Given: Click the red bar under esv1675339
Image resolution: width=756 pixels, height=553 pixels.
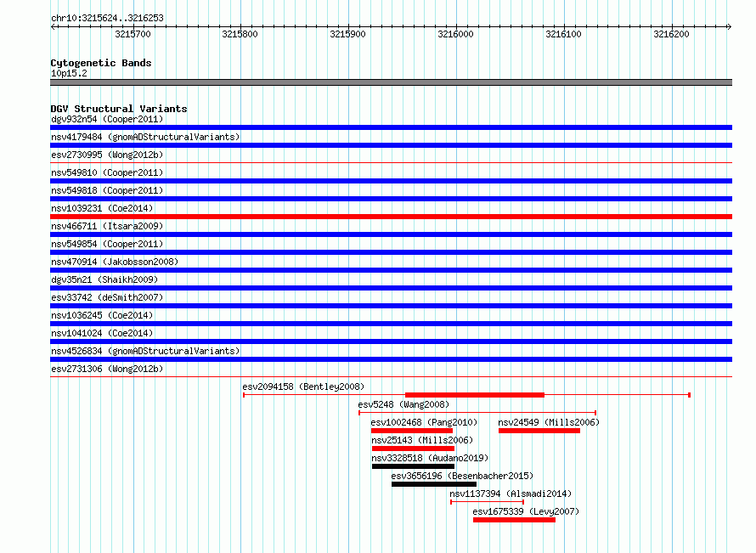Looking at the screenshot, I should 515,520.
